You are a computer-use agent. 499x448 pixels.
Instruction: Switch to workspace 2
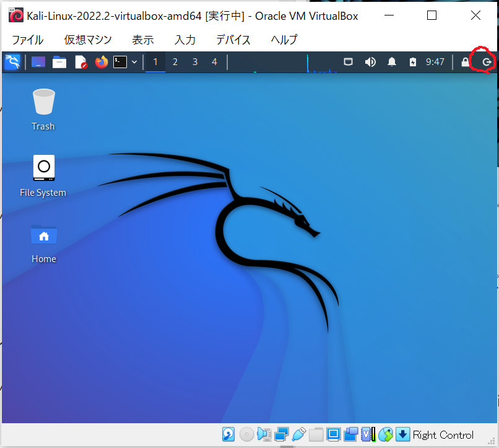click(175, 62)
